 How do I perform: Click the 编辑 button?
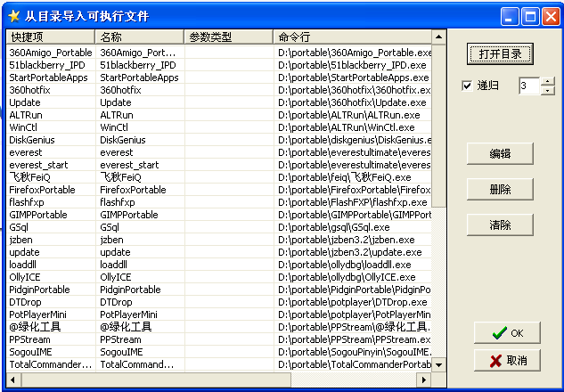coord(500,153)
